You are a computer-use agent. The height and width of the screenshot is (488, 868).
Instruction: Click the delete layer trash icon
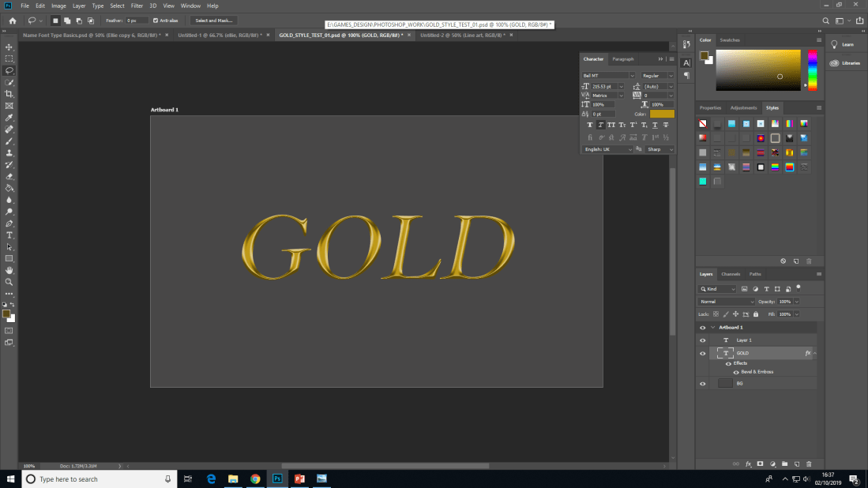click(x=810, y=464)
